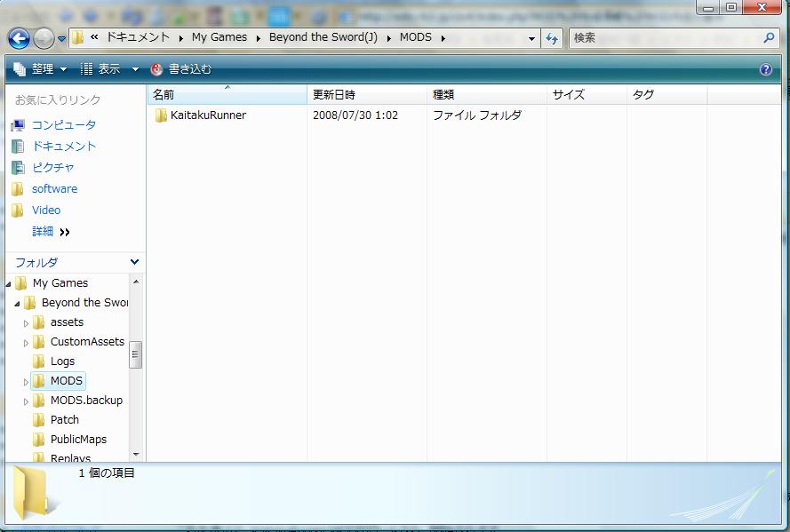Expand the MODS.backup tree node
This screenshot has height=532, width=790.
26,401
